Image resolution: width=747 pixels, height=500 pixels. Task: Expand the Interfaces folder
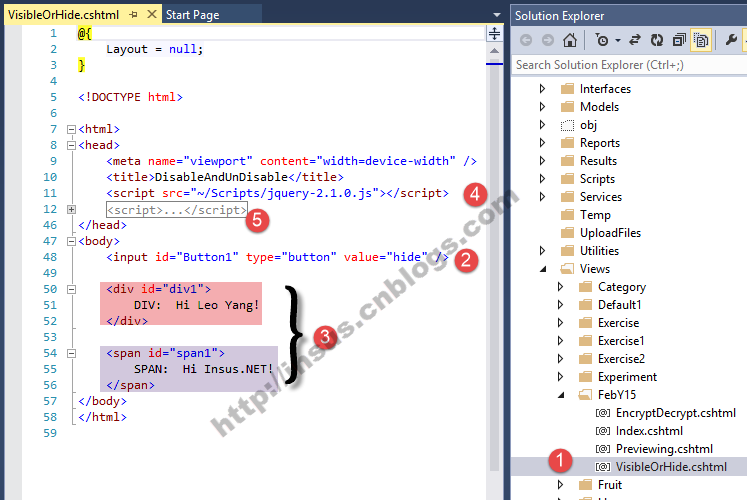pos(542,89)
